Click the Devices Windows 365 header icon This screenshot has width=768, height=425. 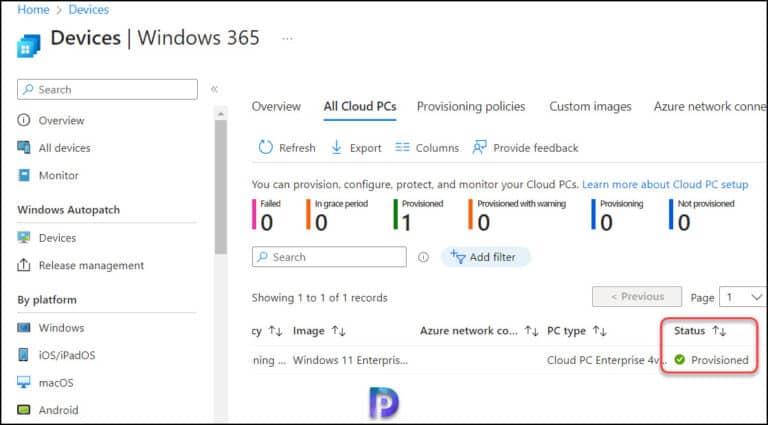coord(28,46)
